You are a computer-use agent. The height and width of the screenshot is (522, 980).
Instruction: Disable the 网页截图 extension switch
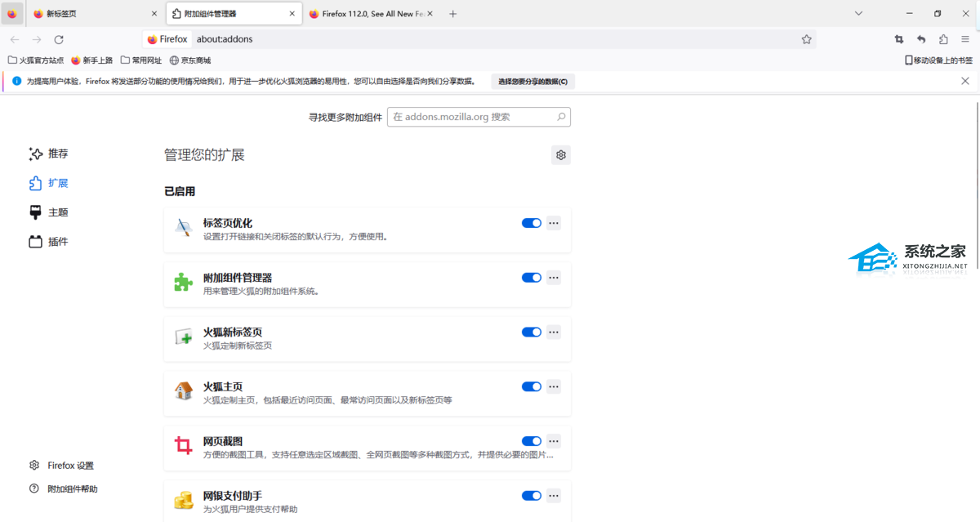pyautogui.click(x=532, y=441)
